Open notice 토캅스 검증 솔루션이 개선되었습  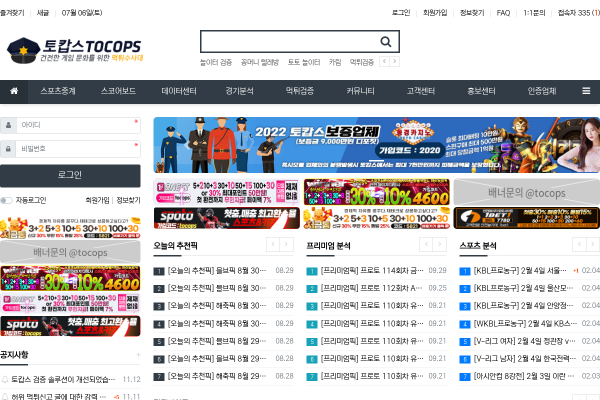pos(63,379)
